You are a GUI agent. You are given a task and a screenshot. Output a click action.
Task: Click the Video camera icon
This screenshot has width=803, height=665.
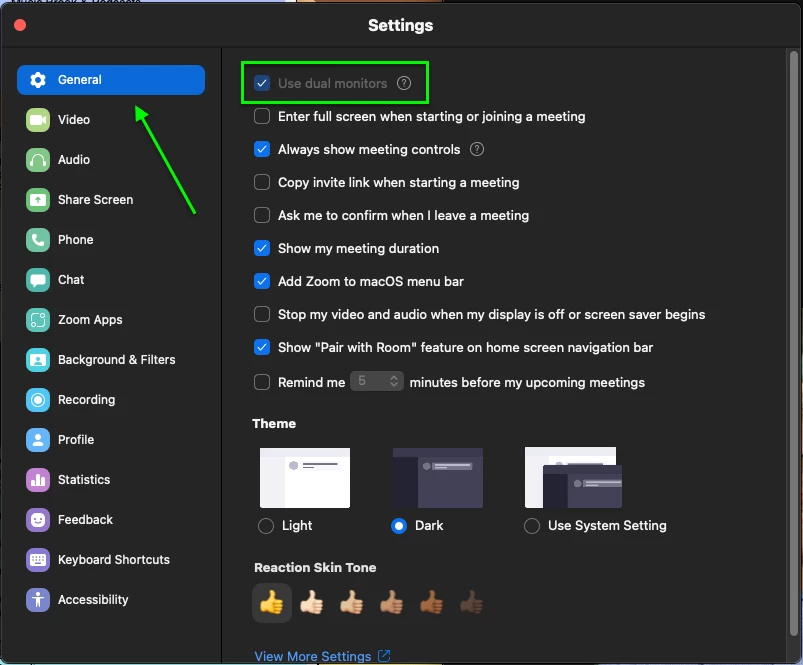(38, 120)
